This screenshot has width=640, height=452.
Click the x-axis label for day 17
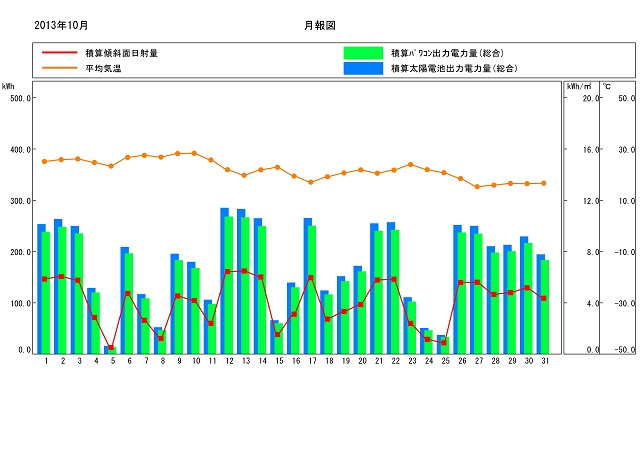click(312, 361)
